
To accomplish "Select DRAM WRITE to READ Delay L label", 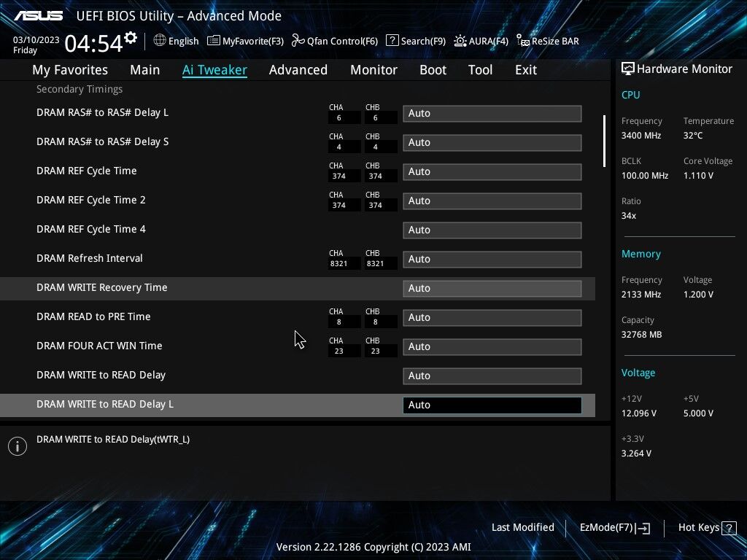I will coord(105,404).
